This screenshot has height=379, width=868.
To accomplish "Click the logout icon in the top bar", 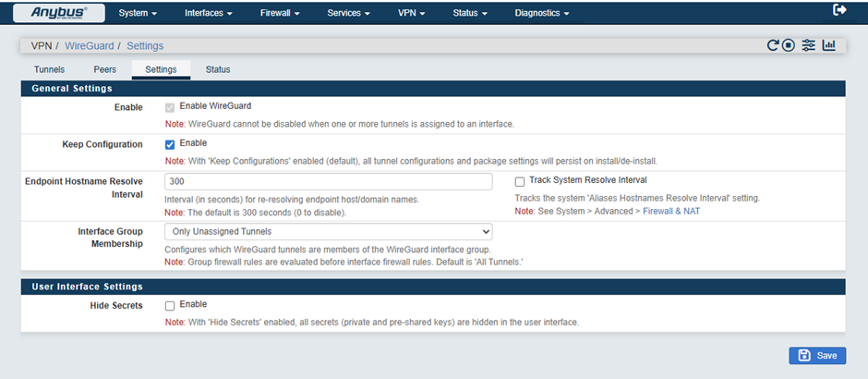I will 839,10.
